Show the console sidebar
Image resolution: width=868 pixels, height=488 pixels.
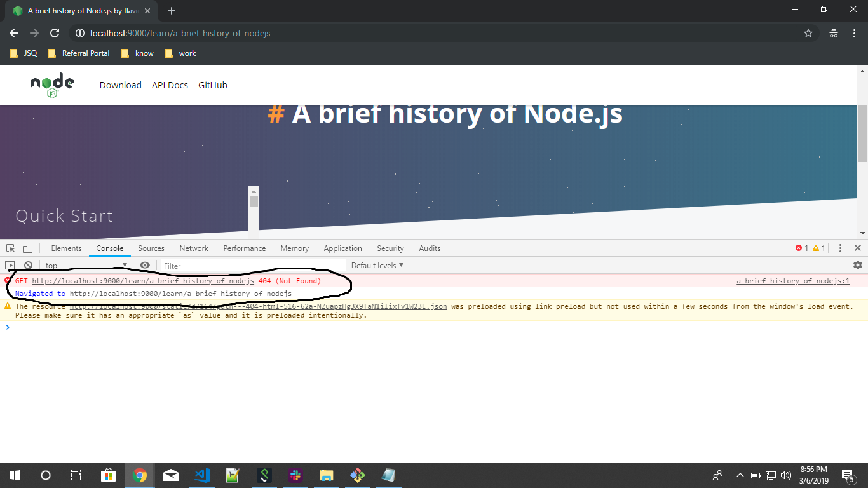point(10,266)
